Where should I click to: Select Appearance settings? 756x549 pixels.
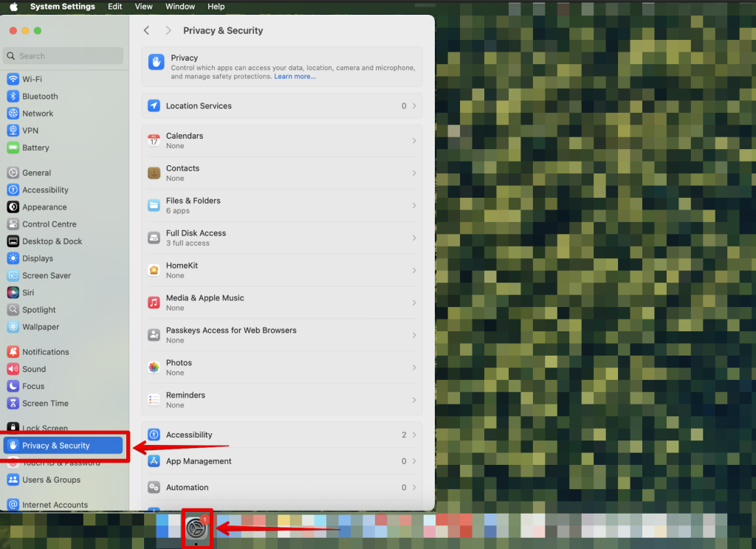coord(63,207)
